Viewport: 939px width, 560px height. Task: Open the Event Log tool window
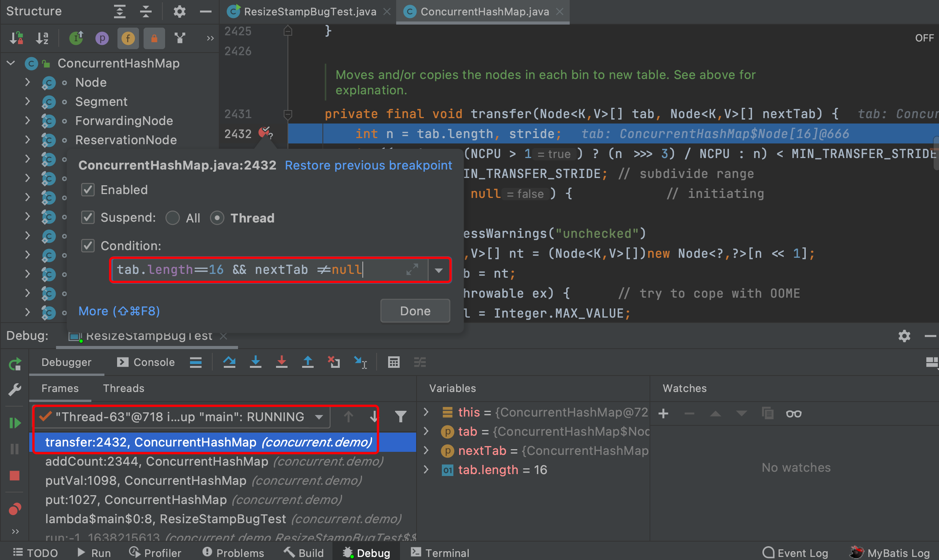point(795,553)
